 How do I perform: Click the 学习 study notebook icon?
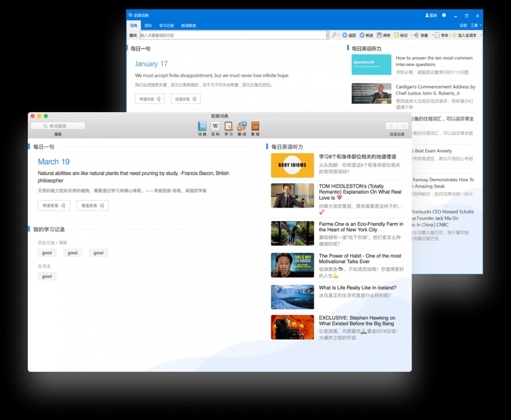(229, 126)
